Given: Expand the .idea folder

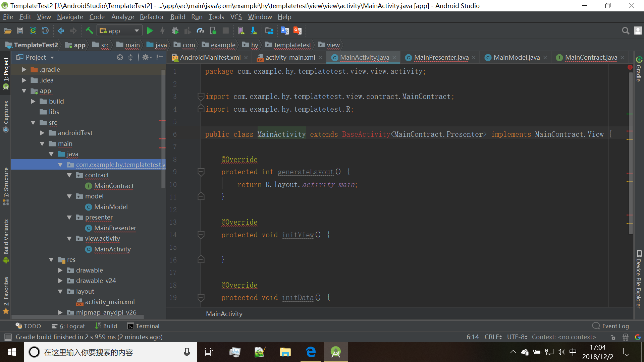Looking at the screenshot, I should coord(24,80).
